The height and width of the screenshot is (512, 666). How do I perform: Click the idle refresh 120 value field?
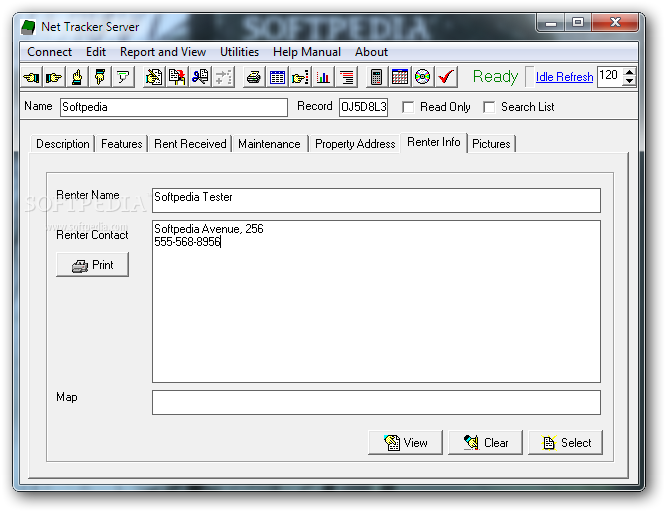(x=610, y=77)
